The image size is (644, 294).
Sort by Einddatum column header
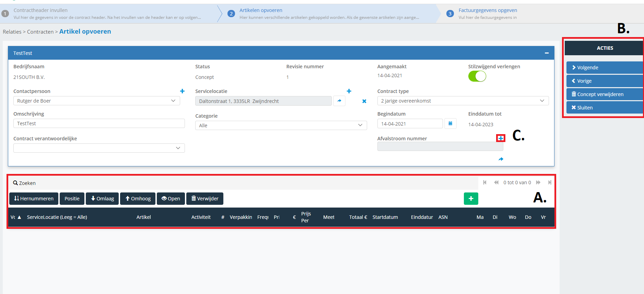tap(422, 217)
